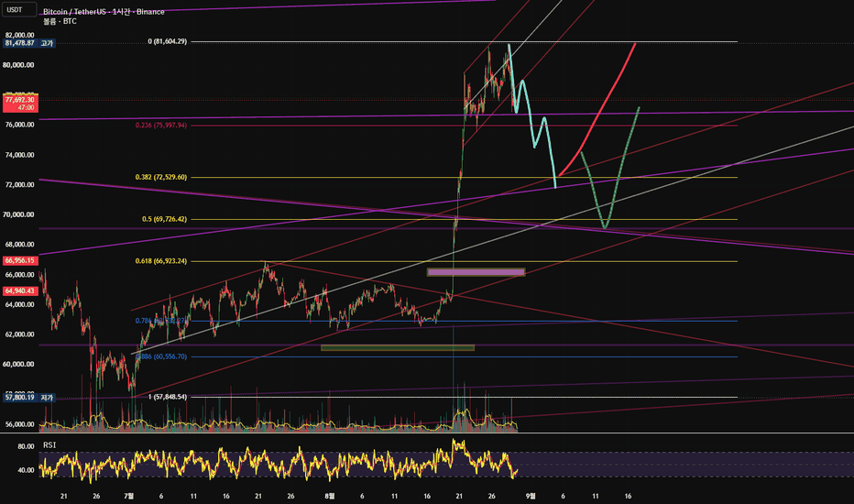This screenshot has height=504, width=854.
Task: Select the 볼륨 · BTC volume indicator label
Action: (60, 21)
